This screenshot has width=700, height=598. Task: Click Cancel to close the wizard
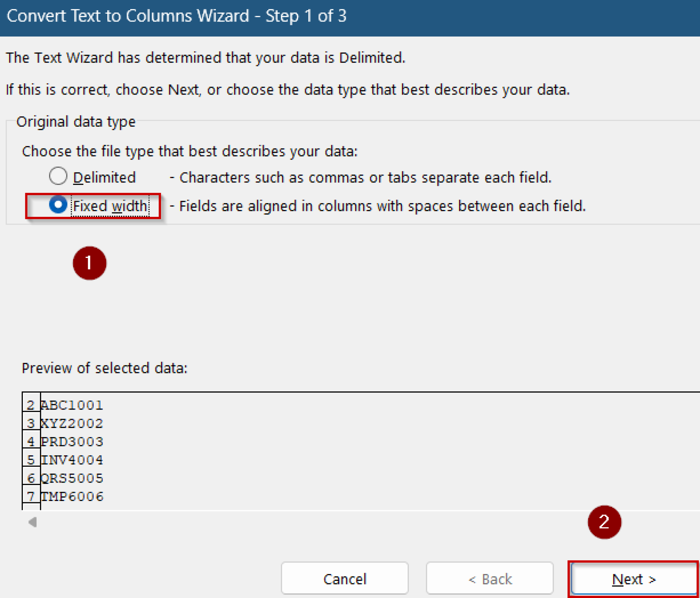[x=345, y=578]
